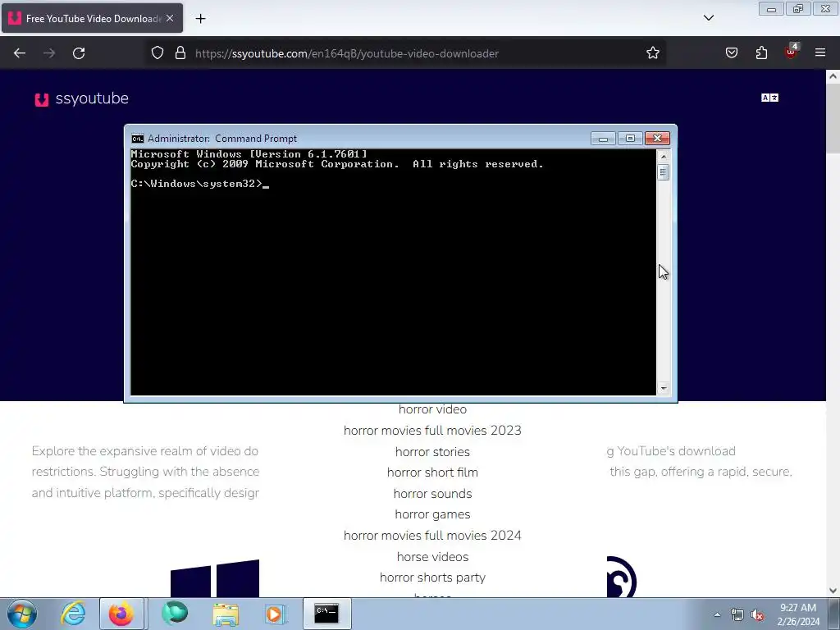840x630 pixels.
Task: Click Command Prompt scrollbar down arrow
Action: tap(663, 388)
